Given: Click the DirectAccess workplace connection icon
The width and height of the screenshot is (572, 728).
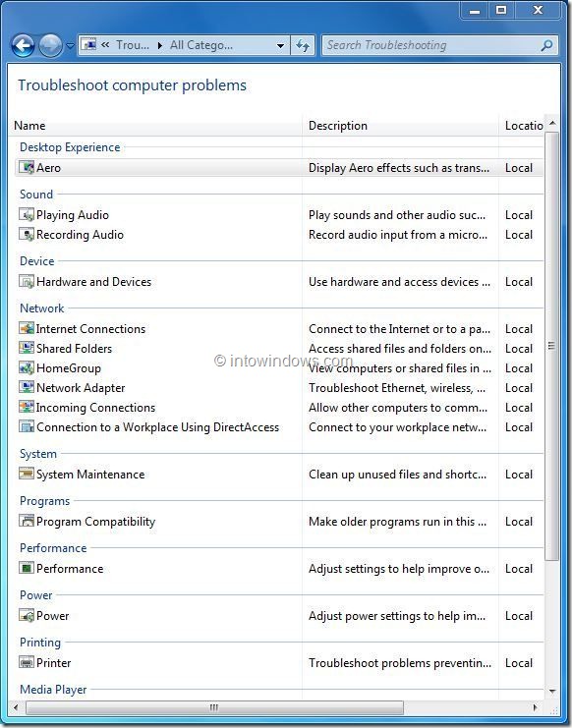Looking at the screenshot, I should 27,427.
